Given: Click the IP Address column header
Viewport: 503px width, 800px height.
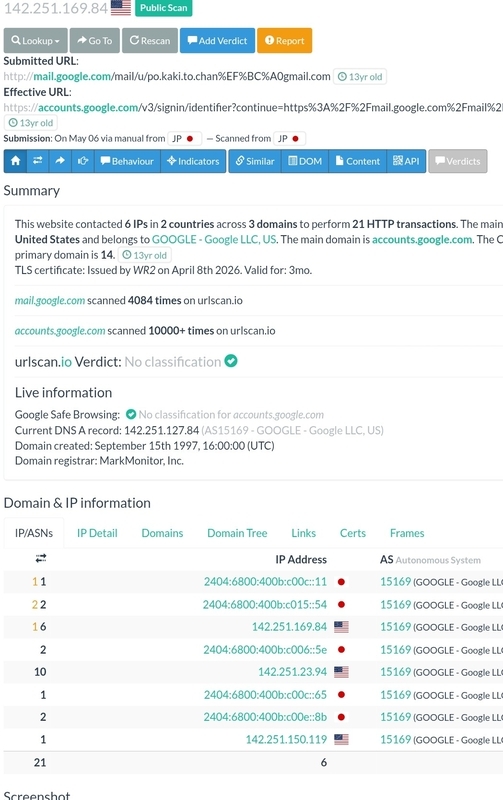Looking at the screenshot, I should pos(301,560).
